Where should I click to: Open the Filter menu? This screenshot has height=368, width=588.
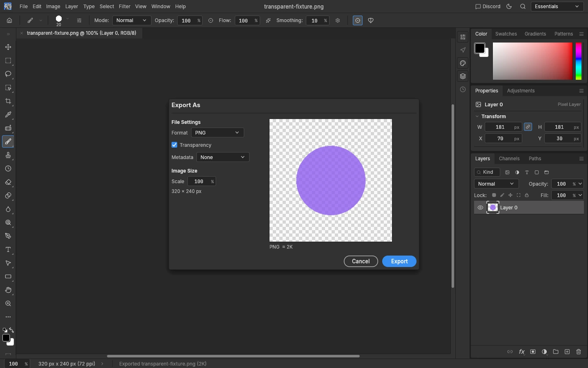(125, 7)
